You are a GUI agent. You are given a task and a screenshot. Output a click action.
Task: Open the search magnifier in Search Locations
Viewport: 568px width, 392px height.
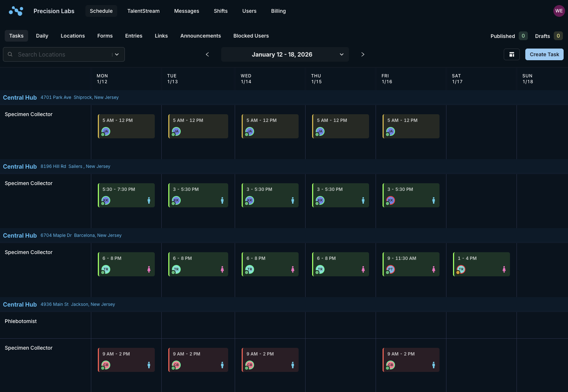(10, 54)
